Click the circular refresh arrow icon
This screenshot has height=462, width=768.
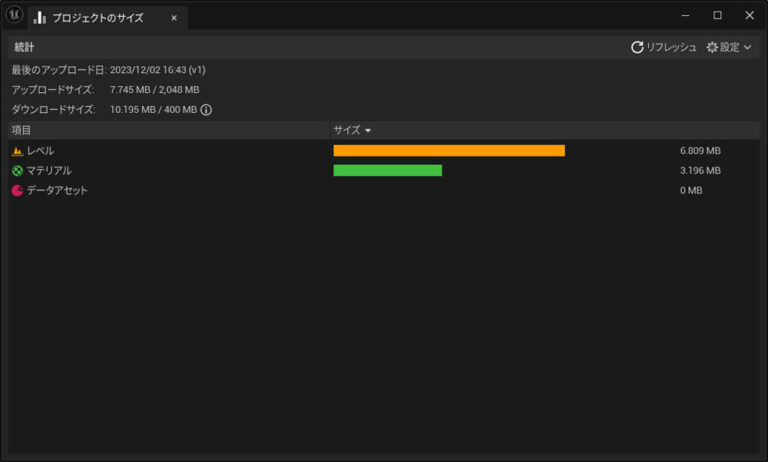tap(637, 47)
